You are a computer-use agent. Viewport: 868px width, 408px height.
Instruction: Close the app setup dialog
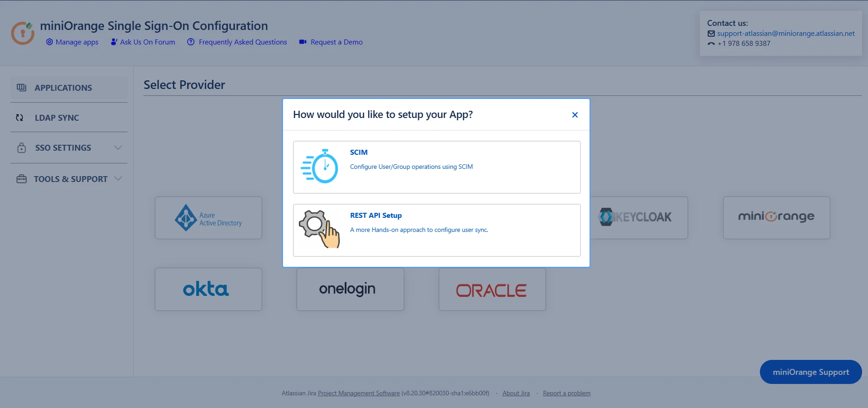pyautogui.click(x=575, y=115)
